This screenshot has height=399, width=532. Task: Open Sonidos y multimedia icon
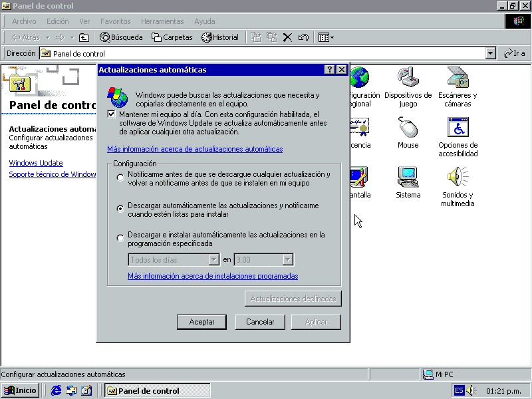click(458, 187)
